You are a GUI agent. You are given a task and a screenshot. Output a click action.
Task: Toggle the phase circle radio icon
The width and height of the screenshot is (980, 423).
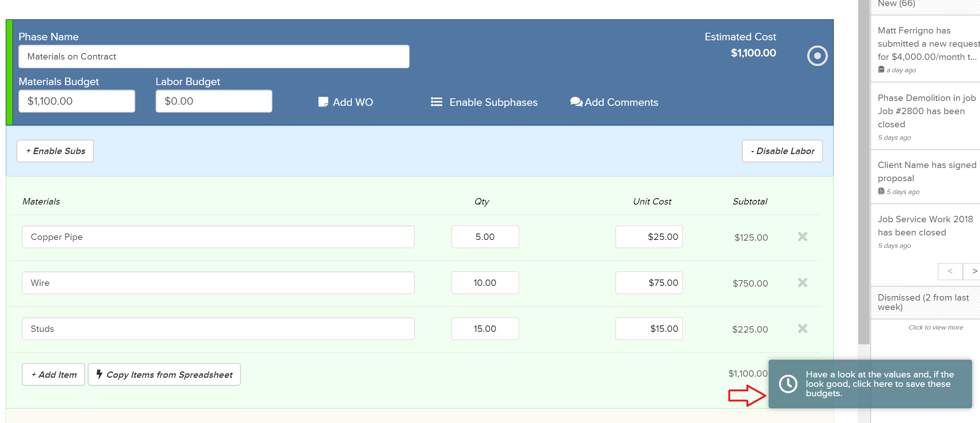817,56
